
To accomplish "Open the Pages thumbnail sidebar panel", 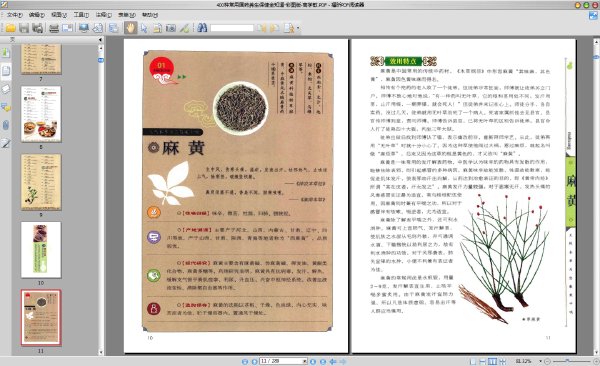I will pyautogui.click(x=6, y=71).
